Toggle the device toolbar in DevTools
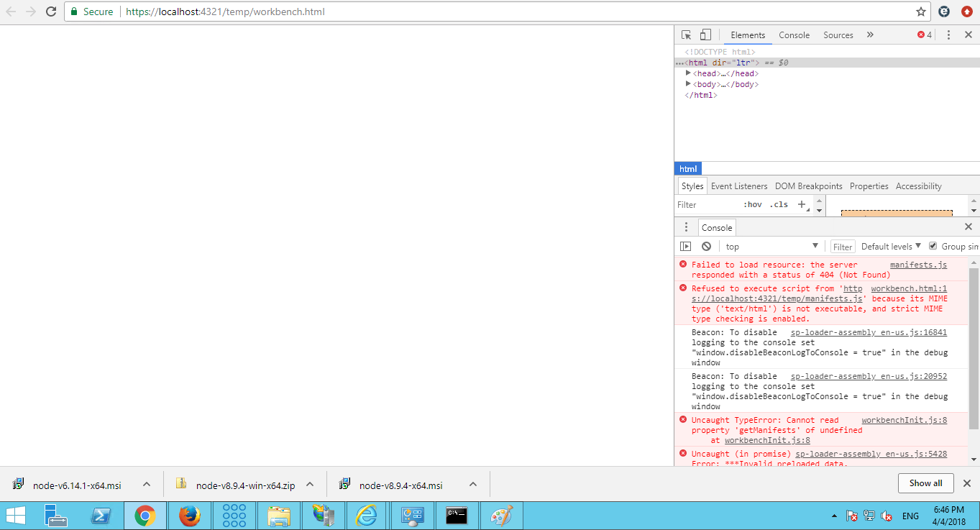980x530 pixels. point(705,34)
